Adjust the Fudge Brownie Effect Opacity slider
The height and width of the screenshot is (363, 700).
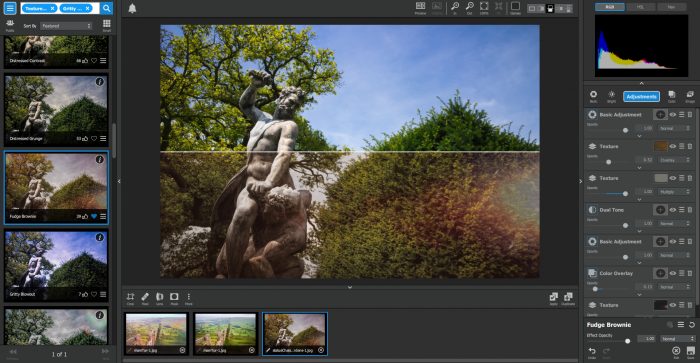click(627, 341)
